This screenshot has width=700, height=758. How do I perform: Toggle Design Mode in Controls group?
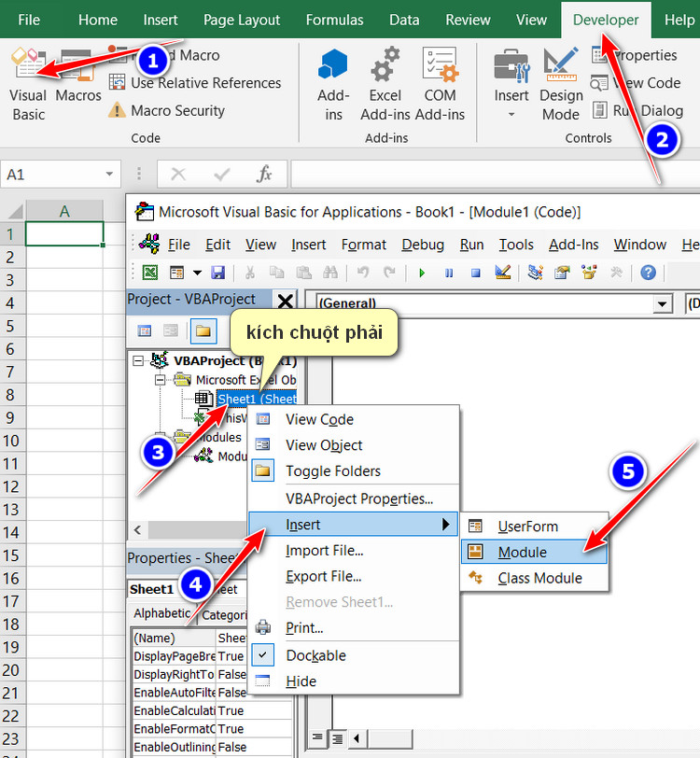point(560,85)
